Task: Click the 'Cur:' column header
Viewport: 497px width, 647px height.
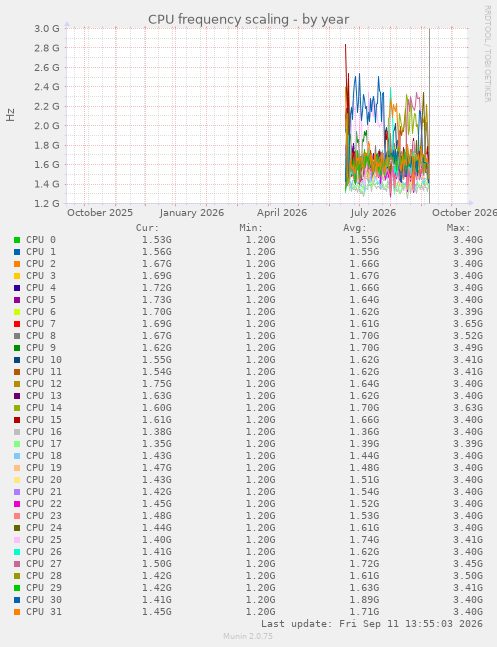Action: [147, 228]
